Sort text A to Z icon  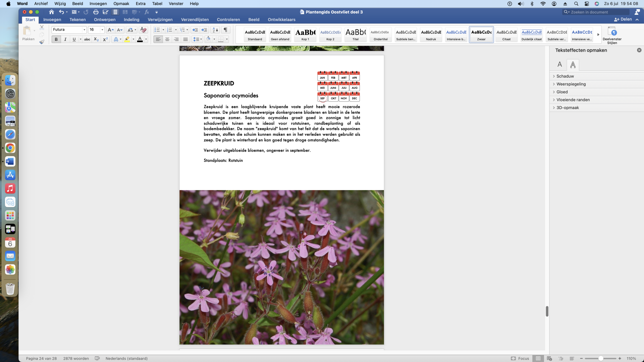(215, 30)
